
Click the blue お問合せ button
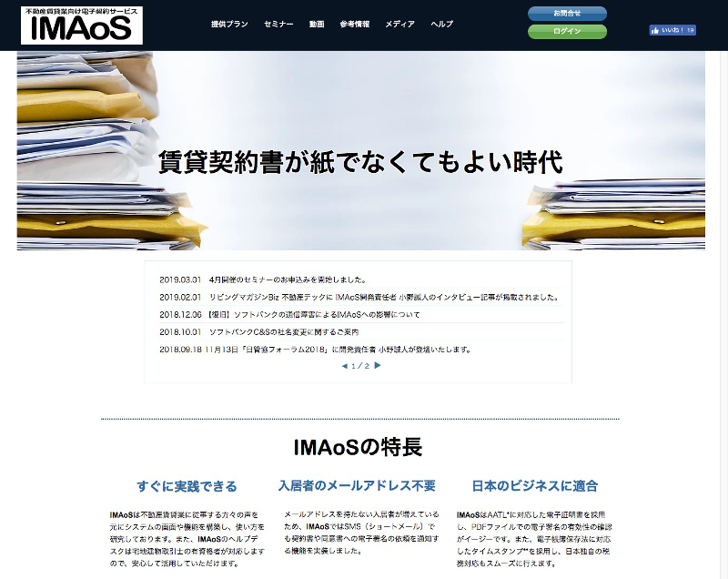tap(567, 14)
